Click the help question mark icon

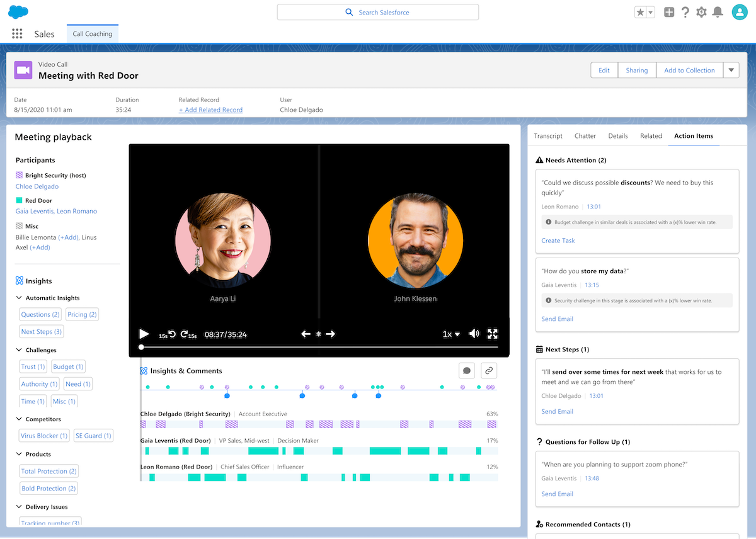click(x=685, y=11)
